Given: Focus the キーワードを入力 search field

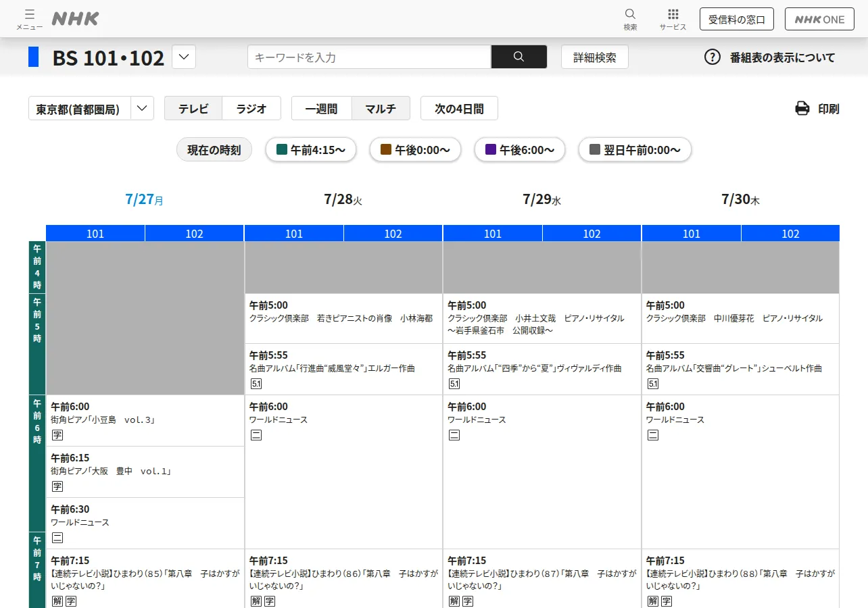Looking at the screenshot, I should tap(369, 57).
